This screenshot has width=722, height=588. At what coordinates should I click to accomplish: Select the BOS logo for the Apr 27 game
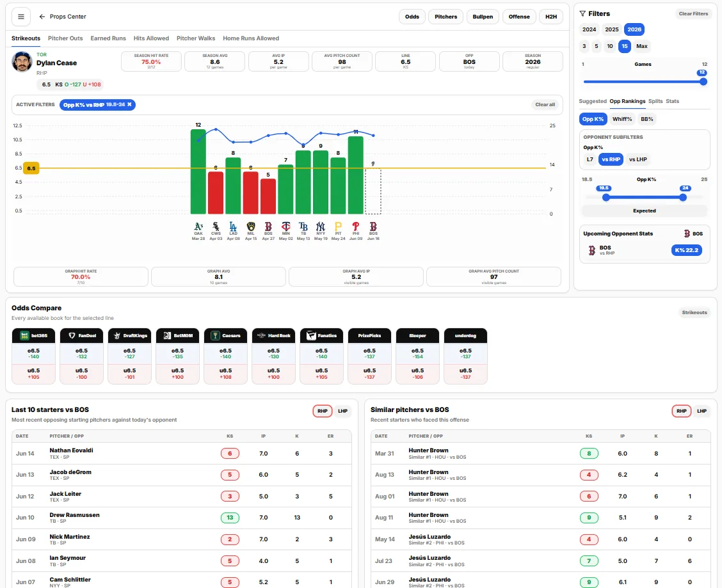[268, 226]
